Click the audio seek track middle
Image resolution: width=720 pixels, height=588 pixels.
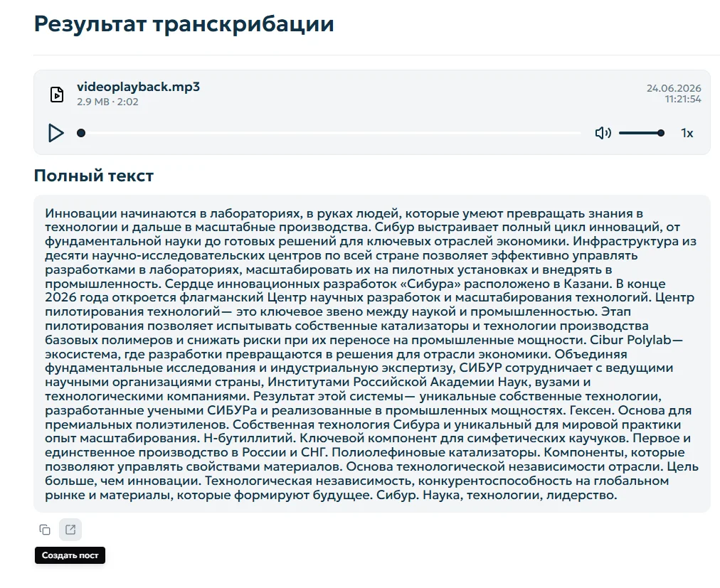[331, 133]
